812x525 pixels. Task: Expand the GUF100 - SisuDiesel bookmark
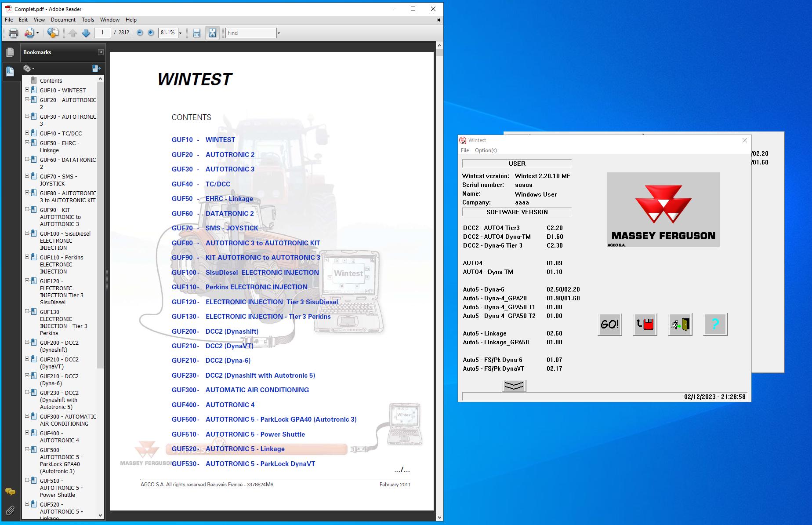pyautogui.click(x=27, y=233)
